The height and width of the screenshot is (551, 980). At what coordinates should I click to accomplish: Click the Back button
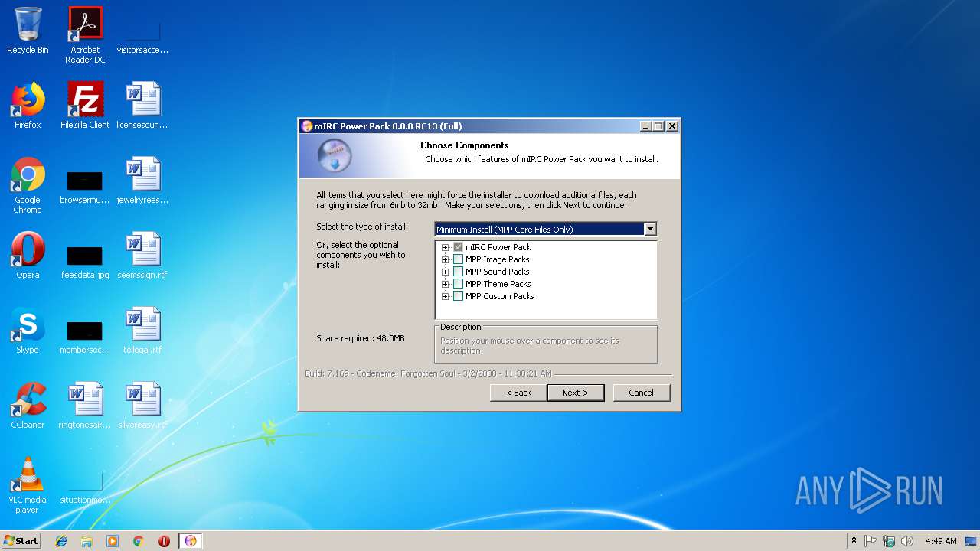click(x=518, y=393)
